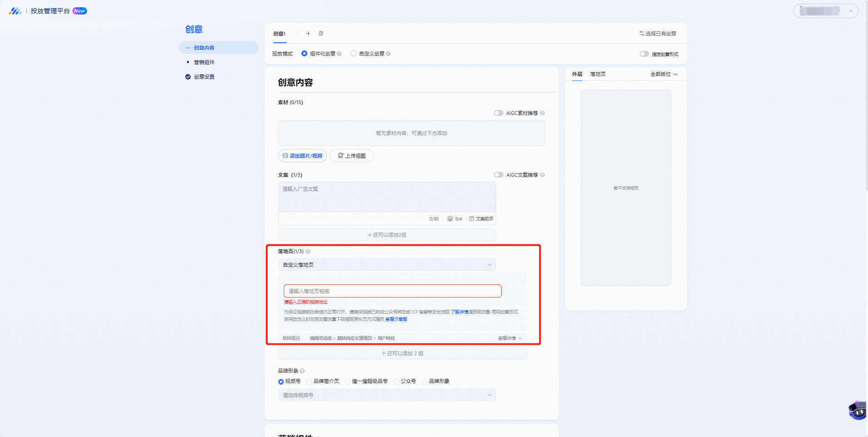Go to 营销组件 in sidebar
This screenshot has width=868, height=437.
[x=204, y=62]
